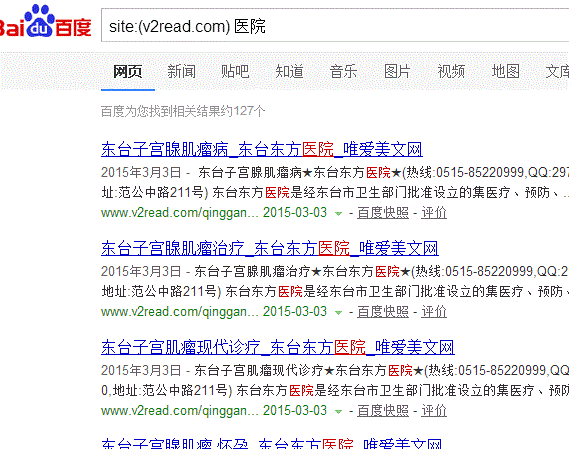Click the Baidu logo
The height and width of the screenshot is (449, 569).
click(x=45, y=21)
